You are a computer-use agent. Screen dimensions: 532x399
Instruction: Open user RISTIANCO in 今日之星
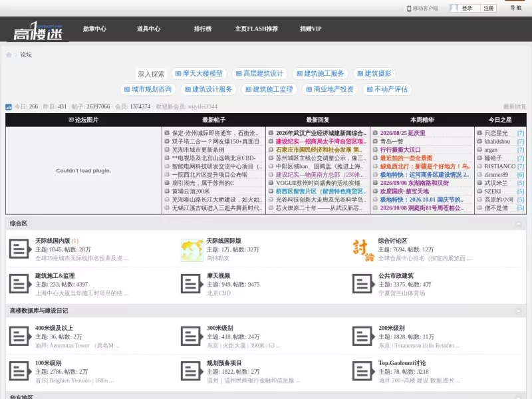click(500, 166)
